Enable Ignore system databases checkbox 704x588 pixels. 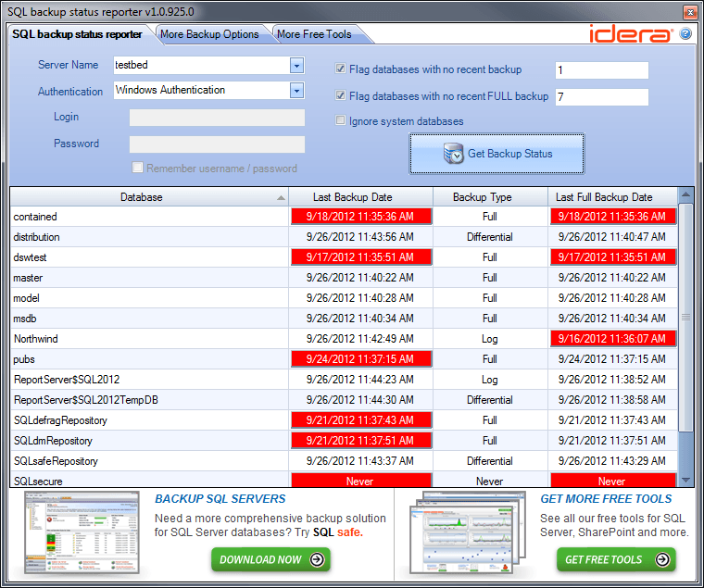click(341, 120)
